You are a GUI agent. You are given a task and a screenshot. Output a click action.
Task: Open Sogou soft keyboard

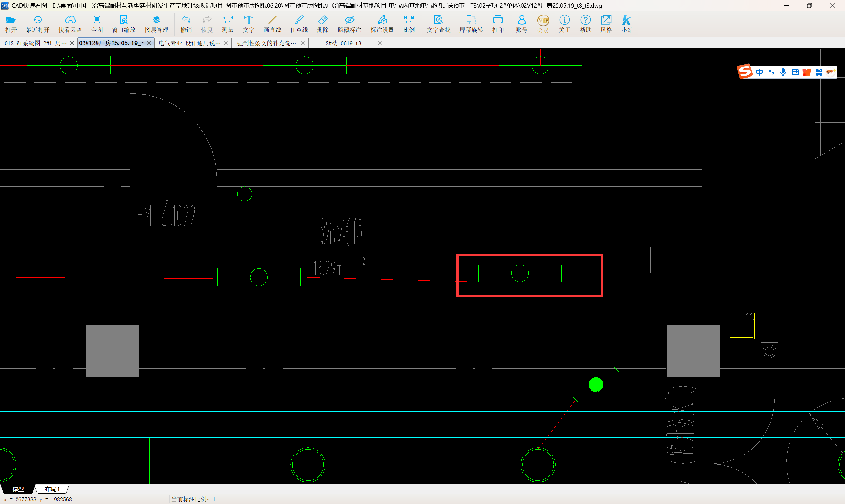point(795,72)
